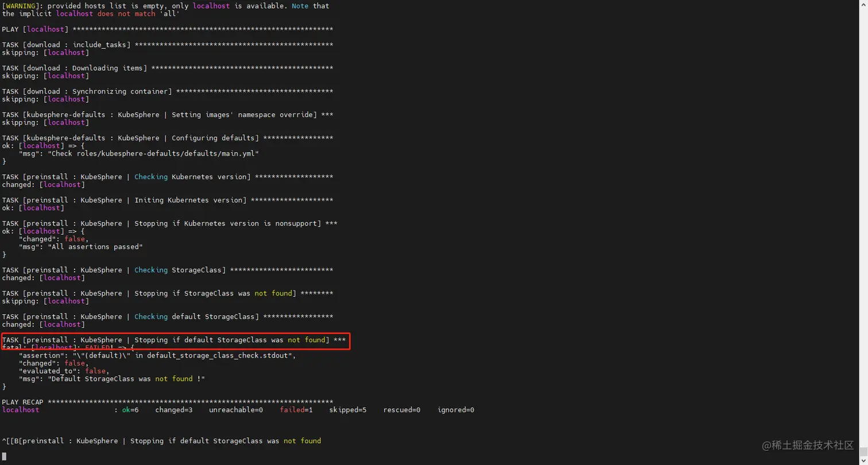The image size is (868, 465).
Task: Select 'TASK [download : Downloading items]' line
Action: click(x=168, y=68)
